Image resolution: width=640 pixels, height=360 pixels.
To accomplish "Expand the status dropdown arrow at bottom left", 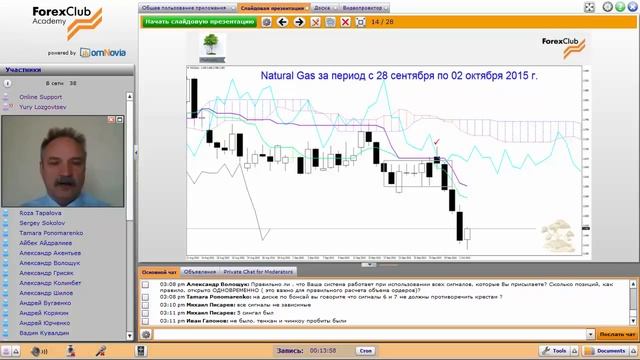I will coord(16,351).
